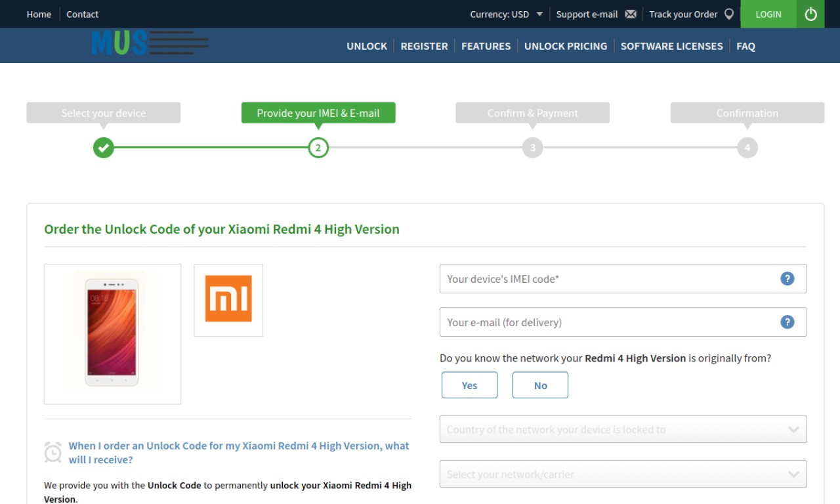Open the SOFTWARE LICENSES menu item

[671, 46]
